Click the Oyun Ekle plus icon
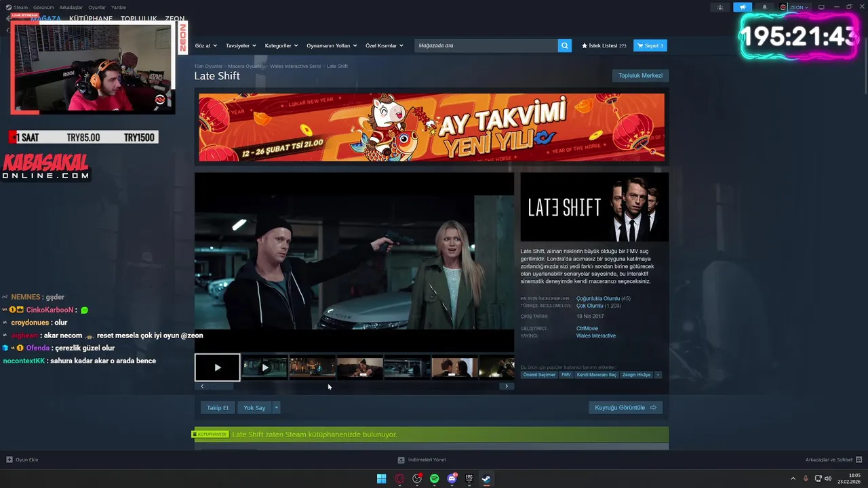This screenshot has width=868, height=488. click(x=9, y=460)
